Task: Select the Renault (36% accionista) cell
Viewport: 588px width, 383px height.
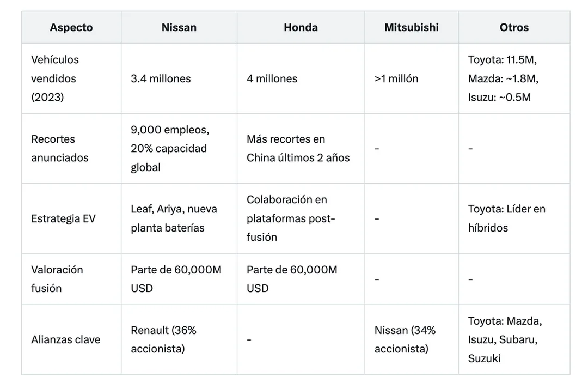Action: point(179,339)
